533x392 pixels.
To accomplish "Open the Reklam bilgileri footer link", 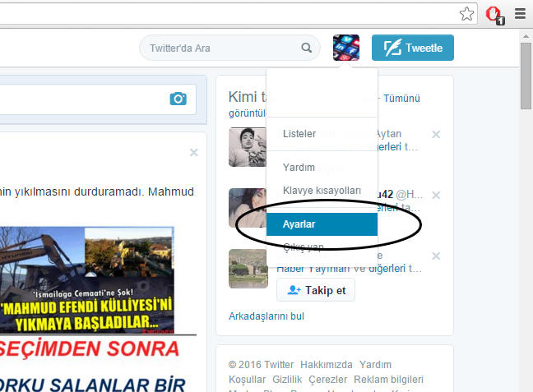I will (388, 380).
